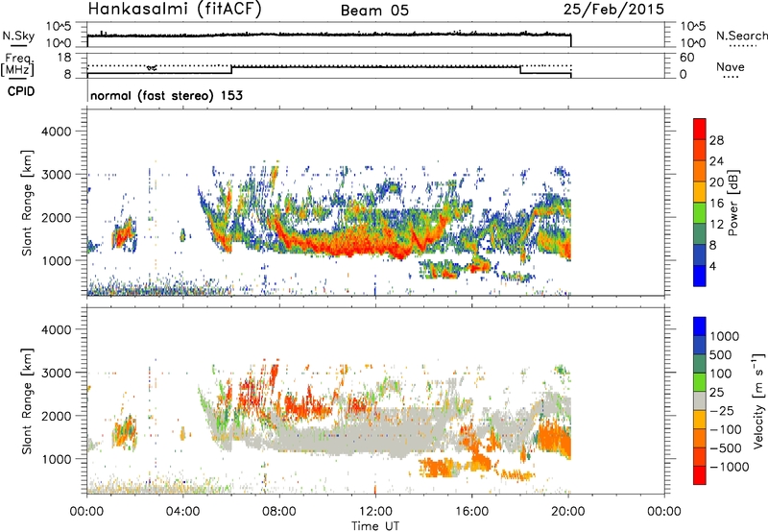Click the '4000' tick on the power panel
This screenshot has width=768, height=532.
click(57, 132)
